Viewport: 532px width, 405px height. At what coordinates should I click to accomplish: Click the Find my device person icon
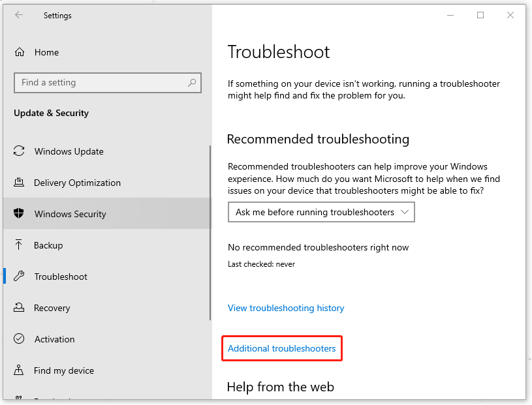coord(19,370)
